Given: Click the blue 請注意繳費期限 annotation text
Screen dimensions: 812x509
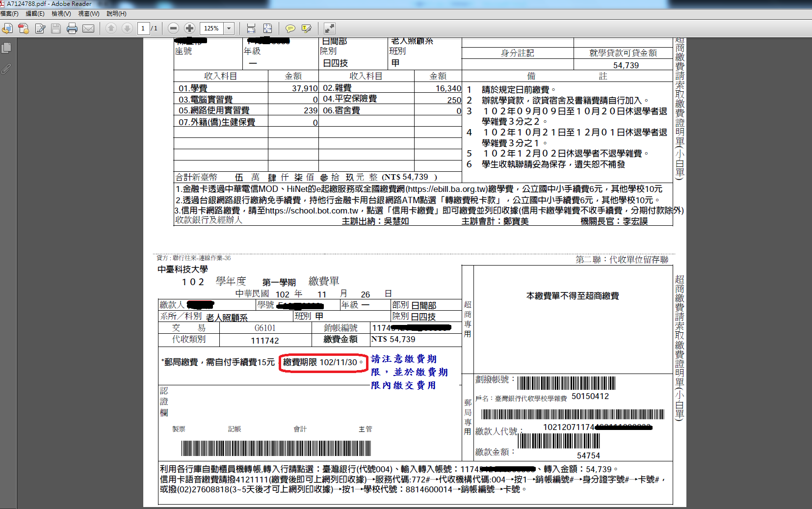Looking at the screenshot, I should click(409, 372).
